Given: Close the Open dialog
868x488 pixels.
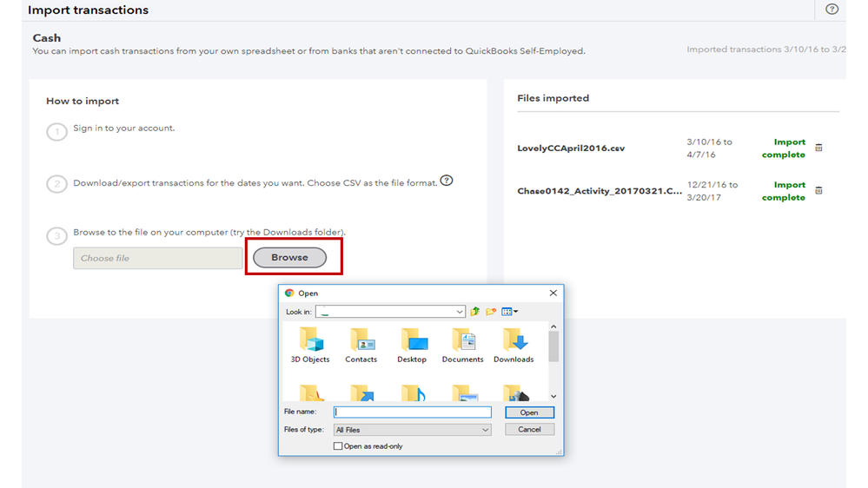Looking at the screenshot, I should click(553, 293).
